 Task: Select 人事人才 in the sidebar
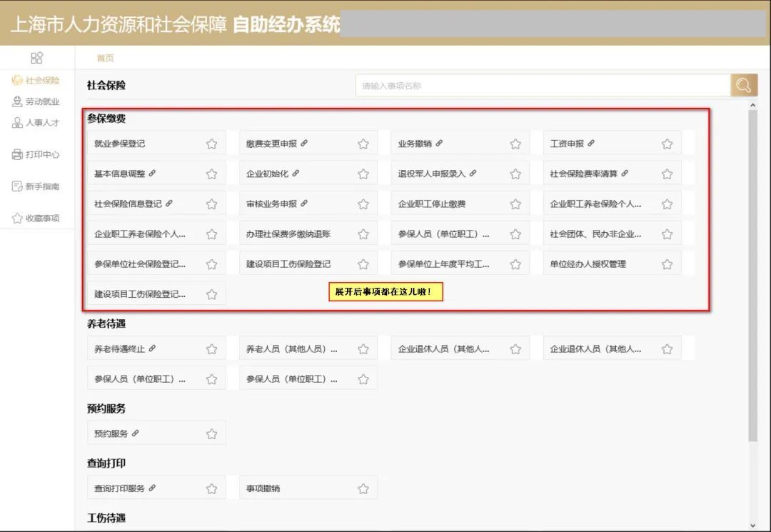36,122
